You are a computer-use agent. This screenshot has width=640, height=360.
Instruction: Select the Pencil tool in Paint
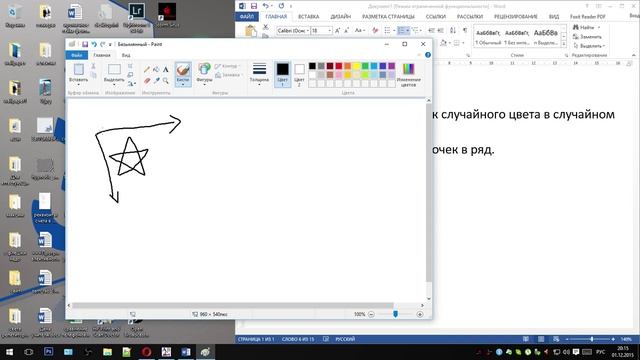[147, 70]
